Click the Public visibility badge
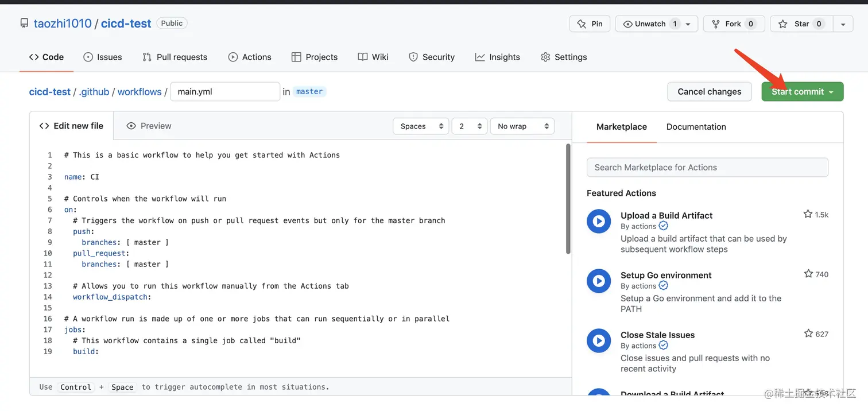Image resolution: width=868 pixels, height=411 pixels. point(172,23)
